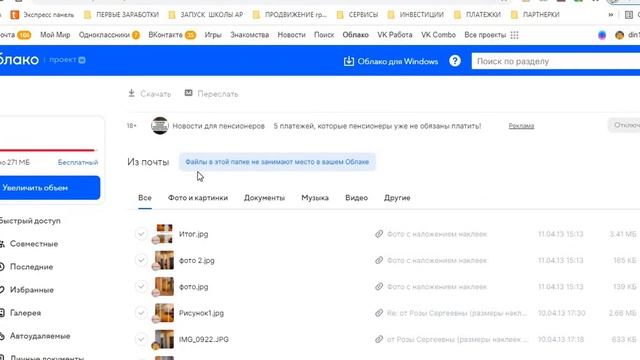Switch to the Фото и картинки tab
This screenshot has height=360, width=640.
click(198, 198)
